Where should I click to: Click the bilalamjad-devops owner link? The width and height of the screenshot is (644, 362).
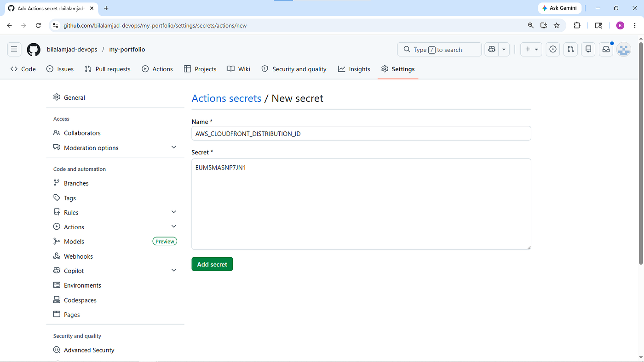72,50
